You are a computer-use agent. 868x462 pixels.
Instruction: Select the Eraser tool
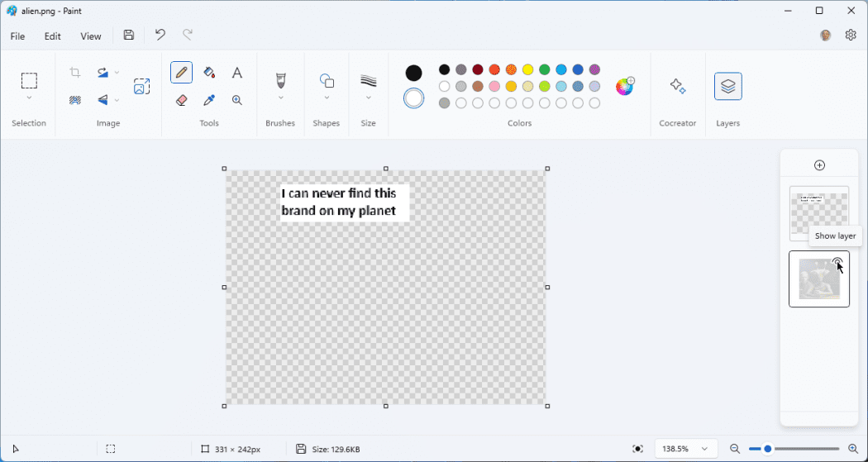(x=182, y=100)
